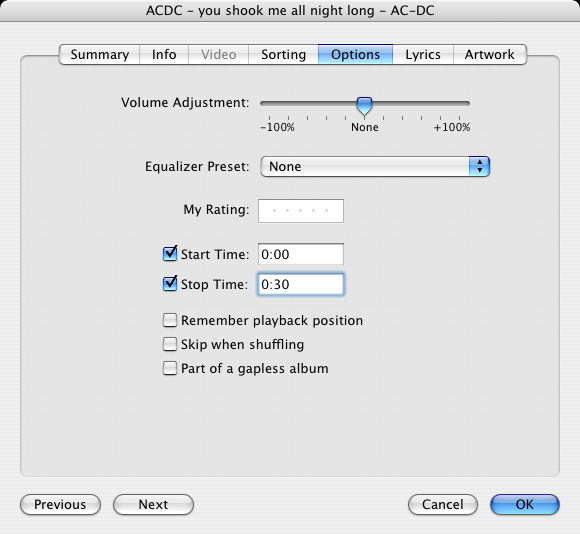Confirm changes with OK
Screen dimensions: 580x534
[525, 504]
